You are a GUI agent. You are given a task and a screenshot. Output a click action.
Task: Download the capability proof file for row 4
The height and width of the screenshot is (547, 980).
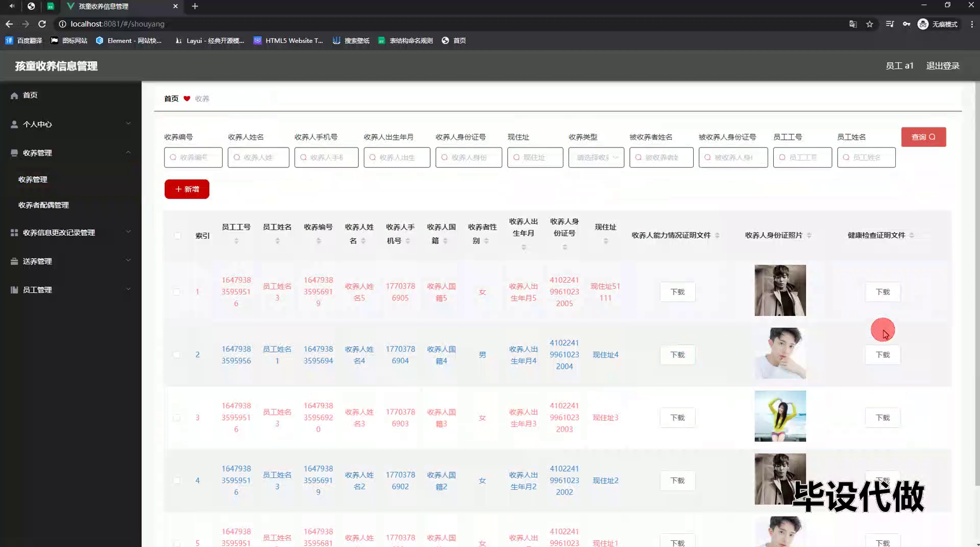pyautogui.click(x=677, y=481)
